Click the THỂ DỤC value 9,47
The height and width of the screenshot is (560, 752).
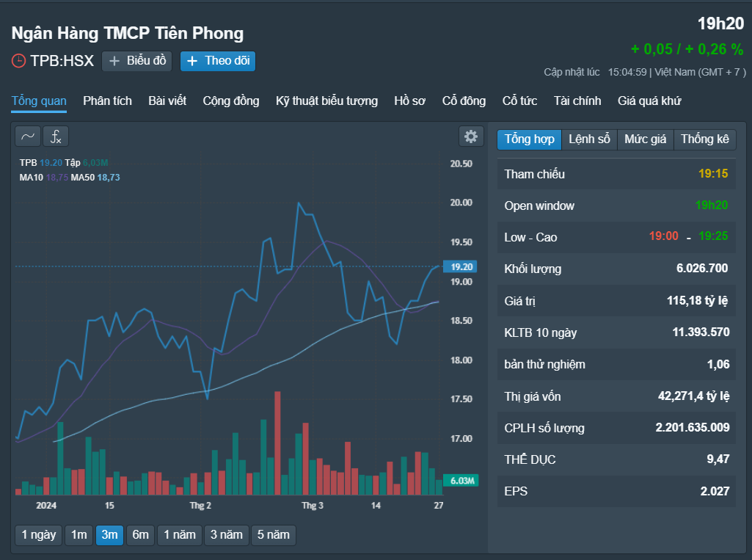(x=718, y=459)
